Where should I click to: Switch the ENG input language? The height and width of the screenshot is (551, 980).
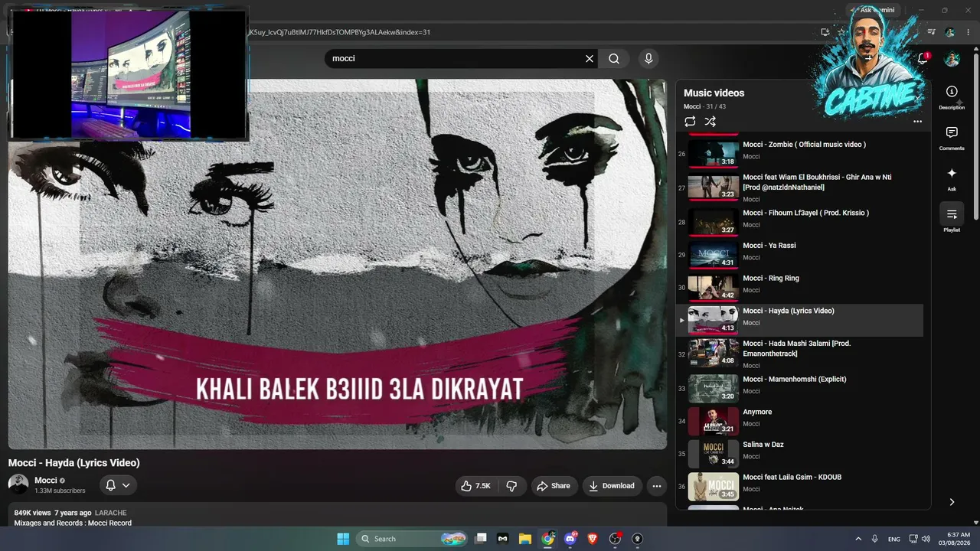(893, 539)
